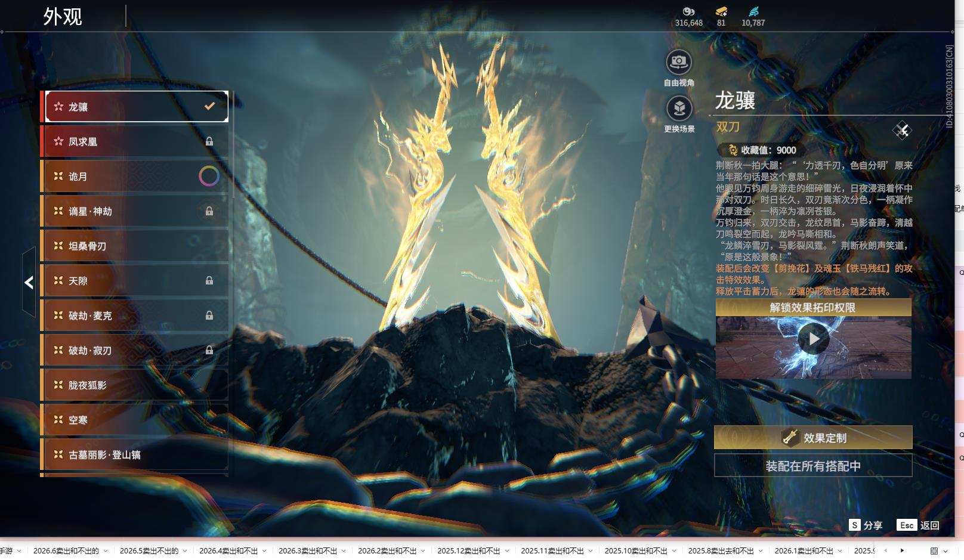Click the lock icon on 破劫·麦克
This screenshot has height=560, width=964.
click(209, 315)
